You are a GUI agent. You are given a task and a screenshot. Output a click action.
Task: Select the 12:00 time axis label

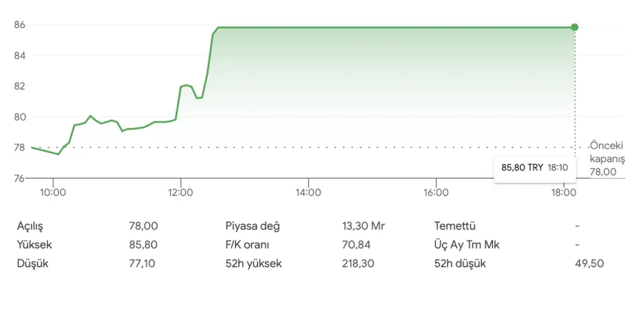[x=180, y=193]
